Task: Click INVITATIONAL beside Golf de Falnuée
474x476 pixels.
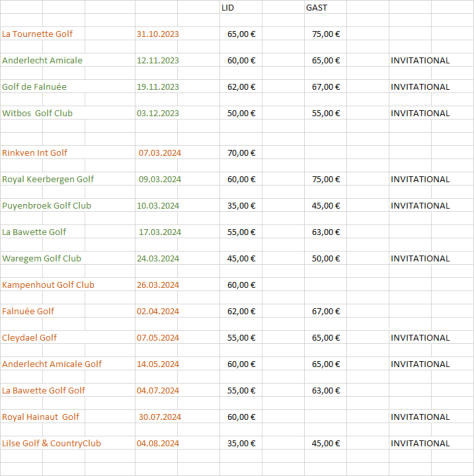Action: pos(420,87)
